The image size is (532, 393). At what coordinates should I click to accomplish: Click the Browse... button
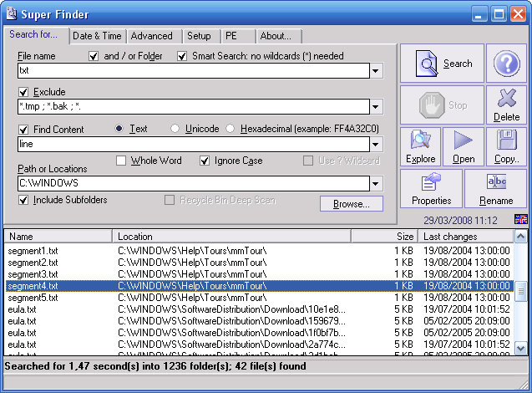(x=351, y=203)
